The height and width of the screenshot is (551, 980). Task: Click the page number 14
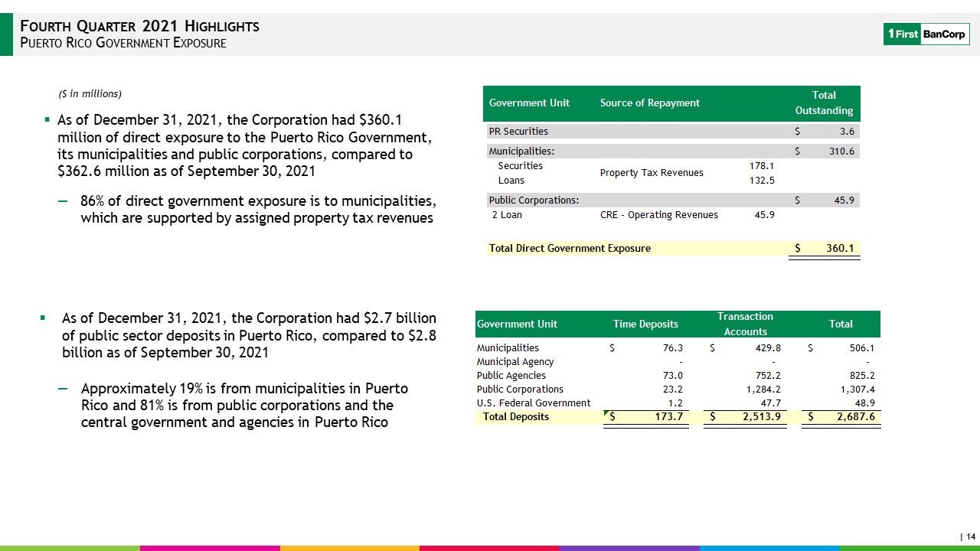(971, 537)
